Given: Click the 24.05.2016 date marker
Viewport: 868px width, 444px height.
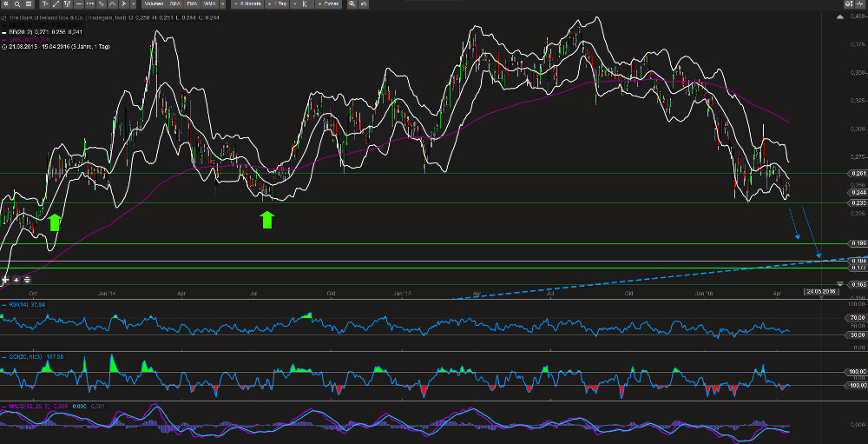Looking at the screenshot, I should pyautogui.click(x=820, y=290).
